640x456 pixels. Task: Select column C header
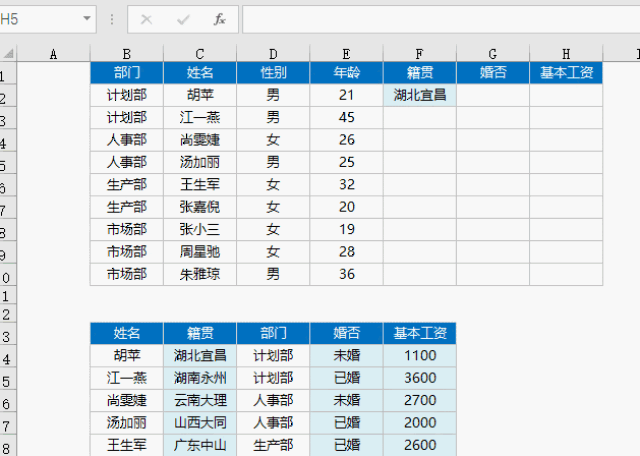(x=200, y=53)
